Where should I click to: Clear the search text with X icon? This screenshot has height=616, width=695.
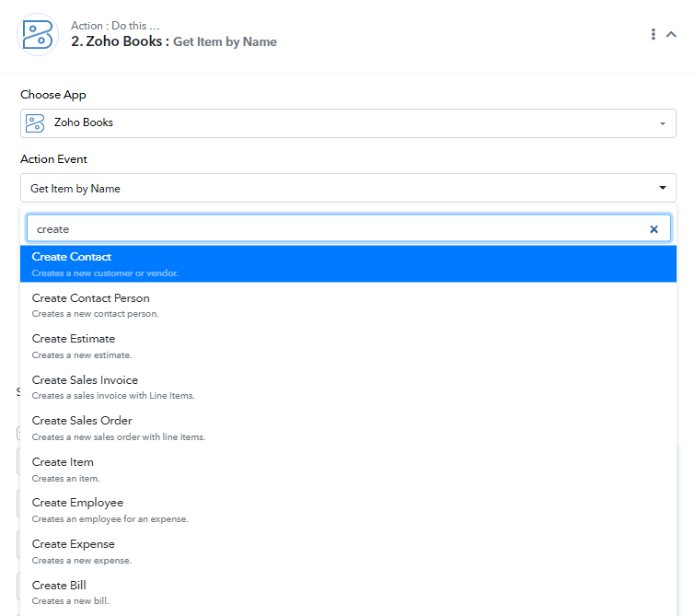click(654, 229)
